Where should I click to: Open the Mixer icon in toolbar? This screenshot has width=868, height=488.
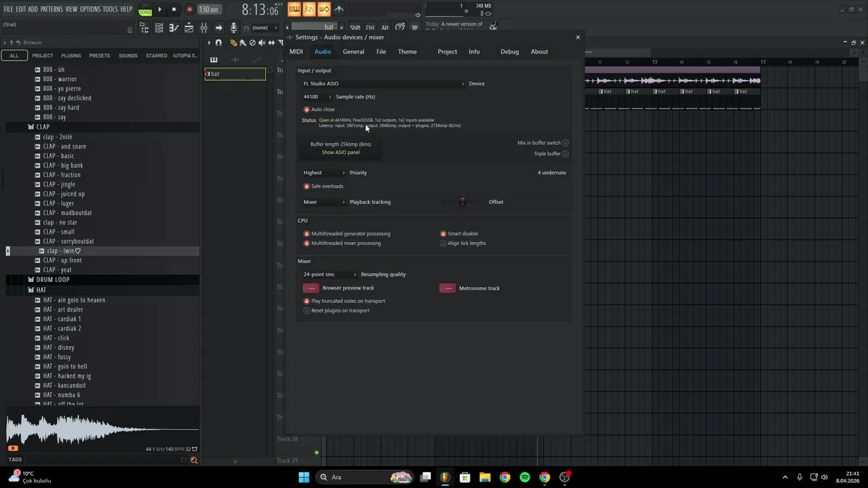[203, 28]
